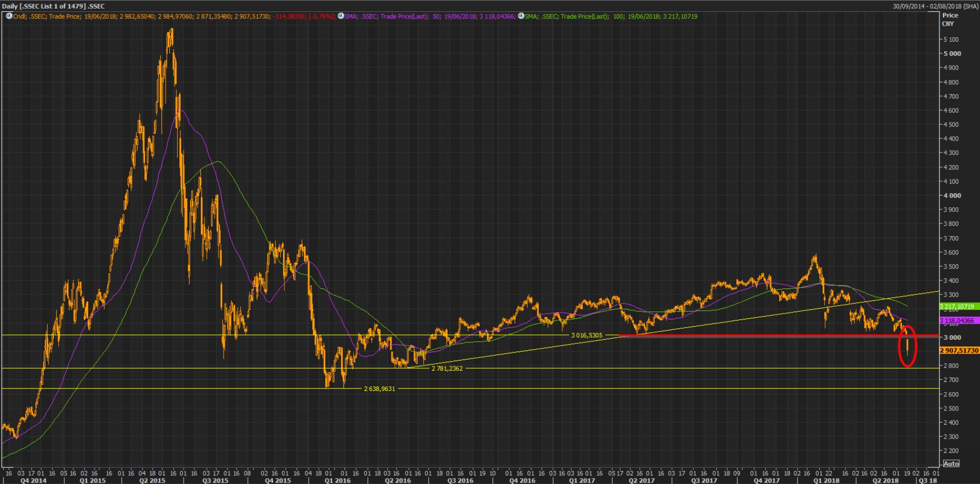980x484 pixels.
Task: Click the date range 30/09/2014 - 02/08/2018 (SHA)
Action: [x=936, y=6]
